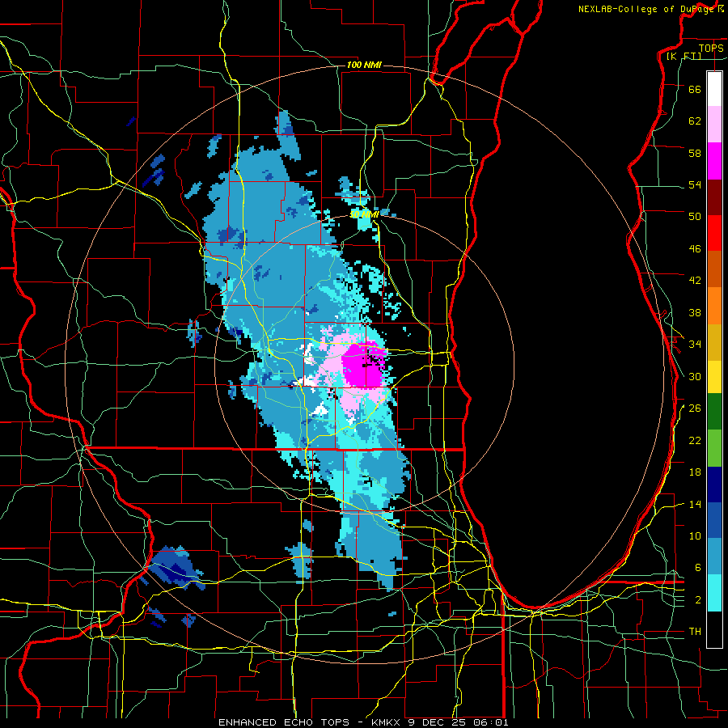Click the light pink legend swatch
This screenshot has width=728, height=728.
(714, 125)
